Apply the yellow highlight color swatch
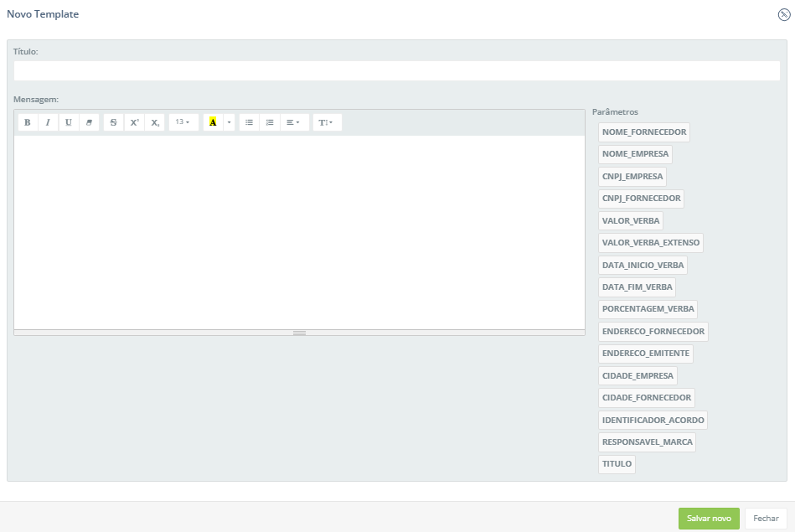 pos(213,122)
